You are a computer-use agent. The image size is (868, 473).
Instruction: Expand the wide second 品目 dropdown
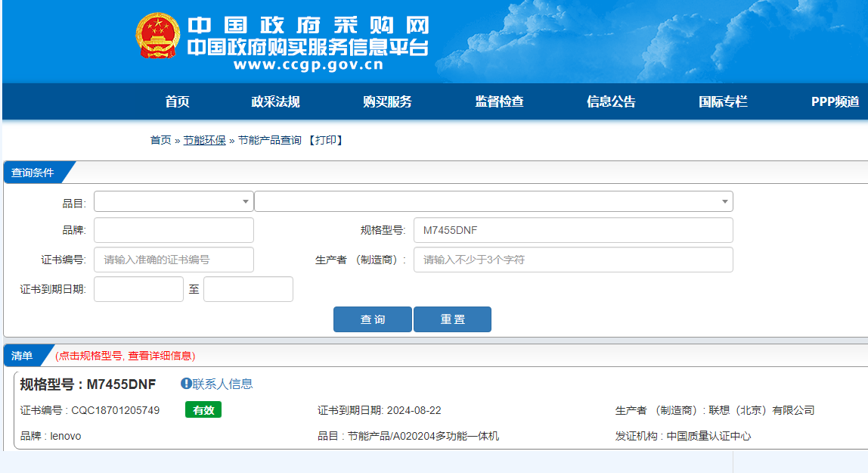494,201
